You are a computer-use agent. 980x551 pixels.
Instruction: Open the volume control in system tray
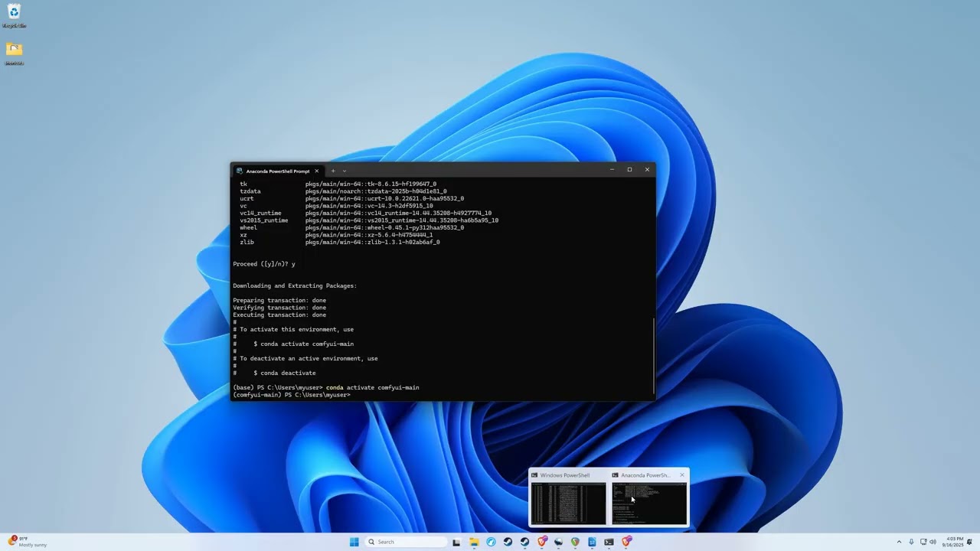(933, 542)
